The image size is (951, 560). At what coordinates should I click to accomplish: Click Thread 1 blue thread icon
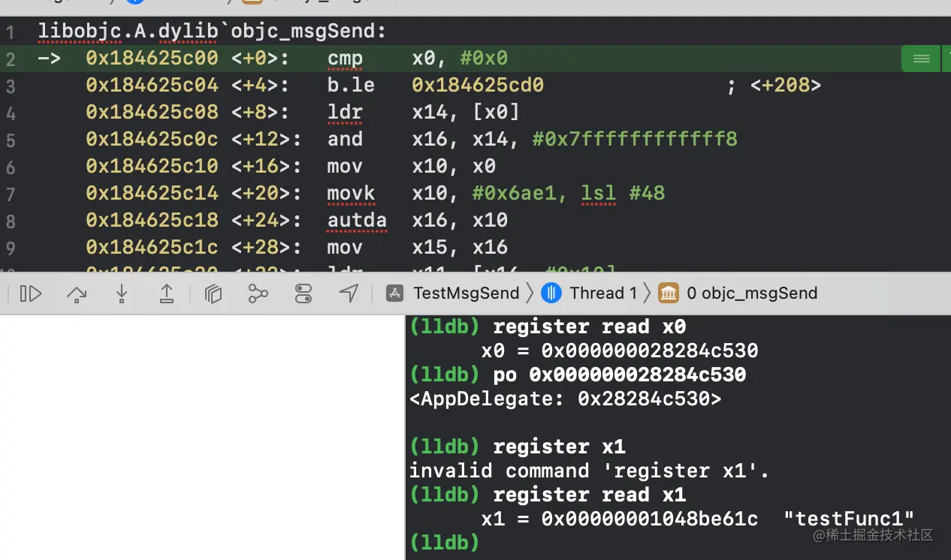(551, 294)
